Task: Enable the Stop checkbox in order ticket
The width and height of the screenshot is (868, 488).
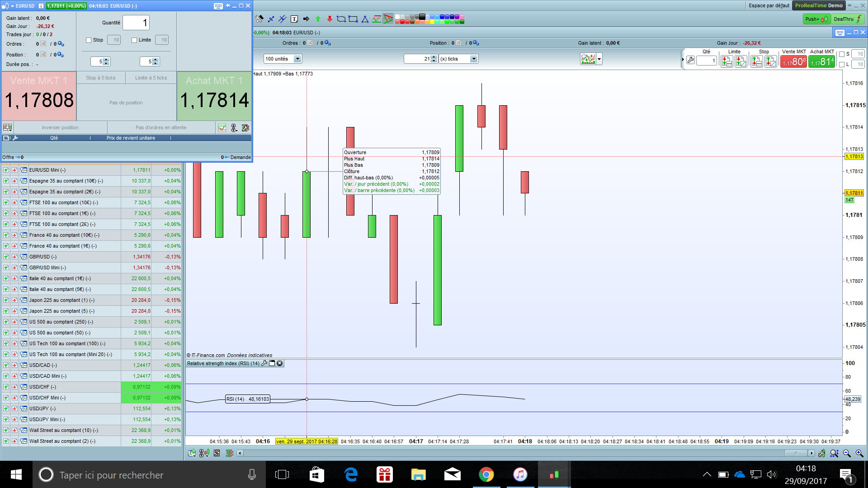Action: [x=89, y=40]
